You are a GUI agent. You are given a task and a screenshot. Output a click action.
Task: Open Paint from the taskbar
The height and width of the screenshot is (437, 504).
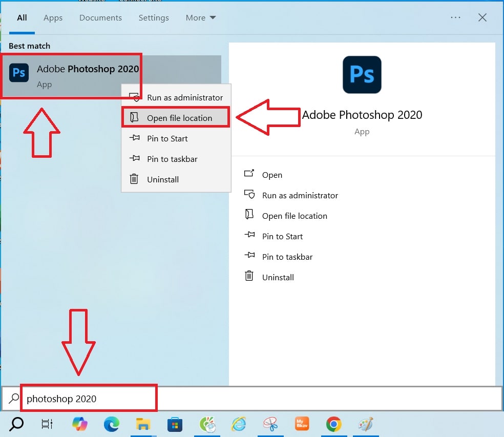pos(366,424)
